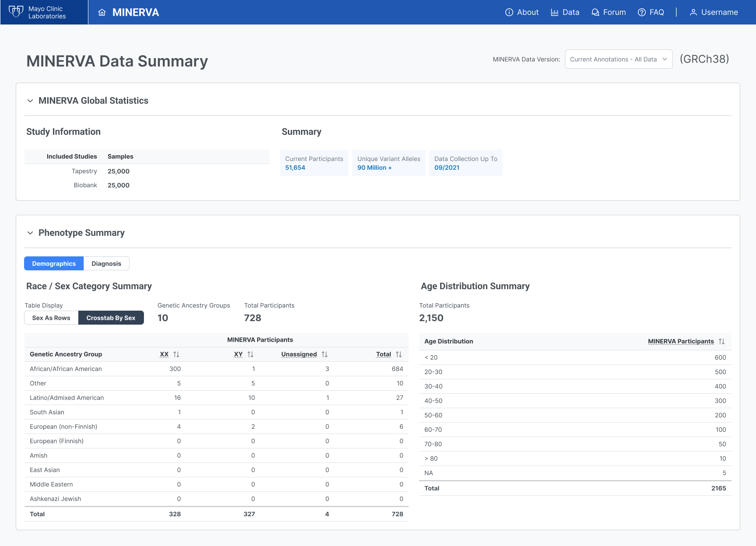Select the Ashkenazi Jewish row label
This screenshot has width=756, height=546.
(56, 499)
